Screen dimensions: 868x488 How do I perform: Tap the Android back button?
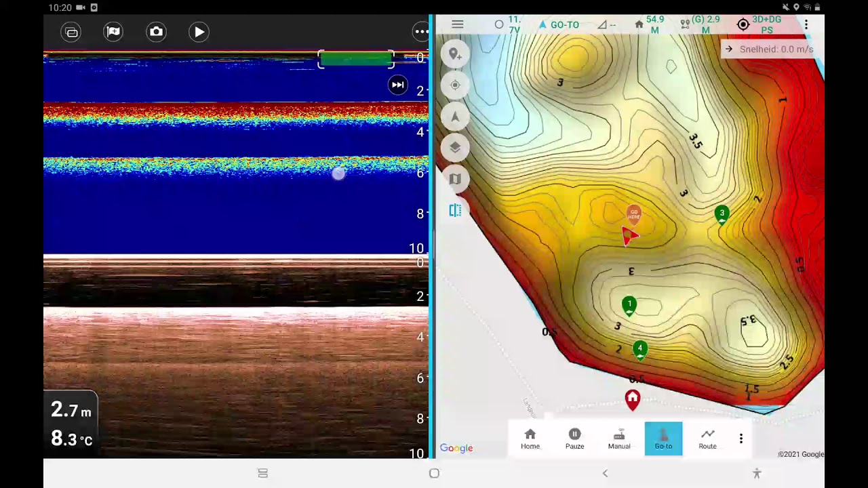[x=605, y=473]
